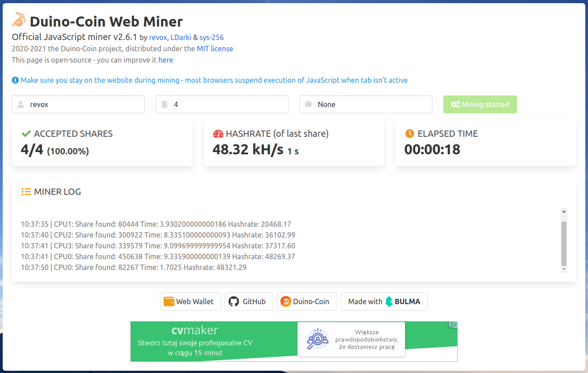Focus the rig name field showing None
This screenshot has width=588, height=373.
(366, 104)
